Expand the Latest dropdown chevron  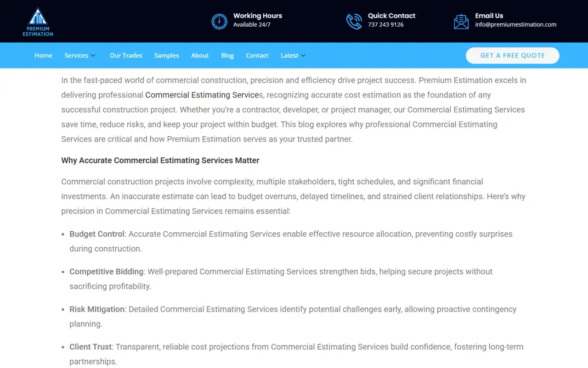(x=303, y=56)
